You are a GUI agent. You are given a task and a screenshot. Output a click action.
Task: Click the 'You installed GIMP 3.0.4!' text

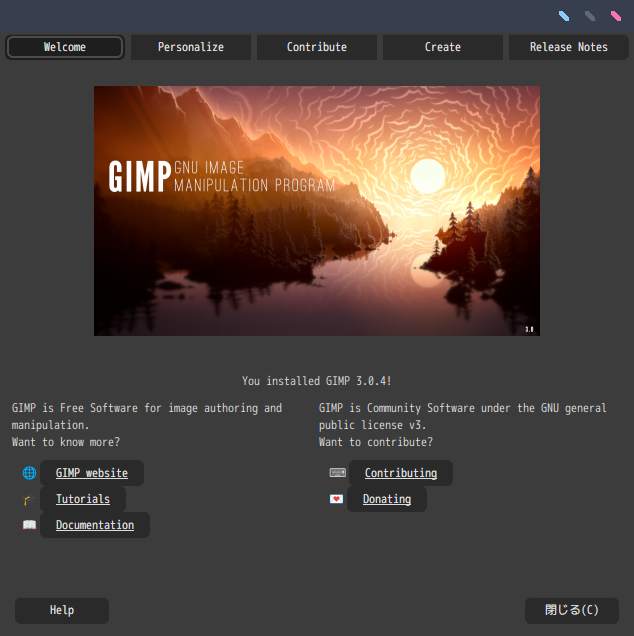[317, 381]
